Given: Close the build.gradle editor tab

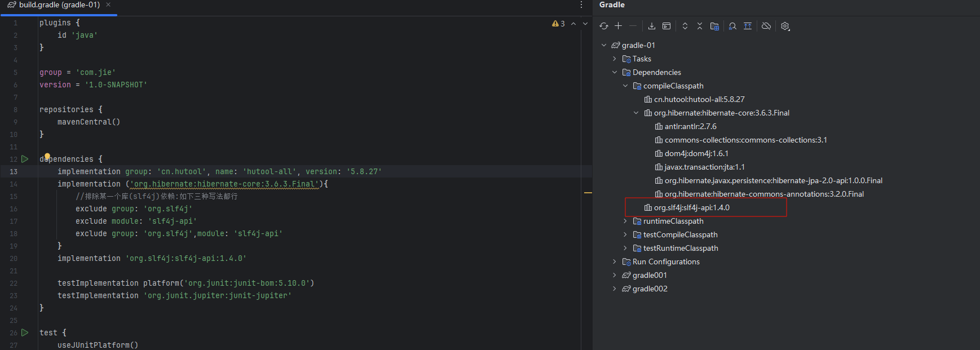Looking at the screenshot, I should (x=108, y=5).
